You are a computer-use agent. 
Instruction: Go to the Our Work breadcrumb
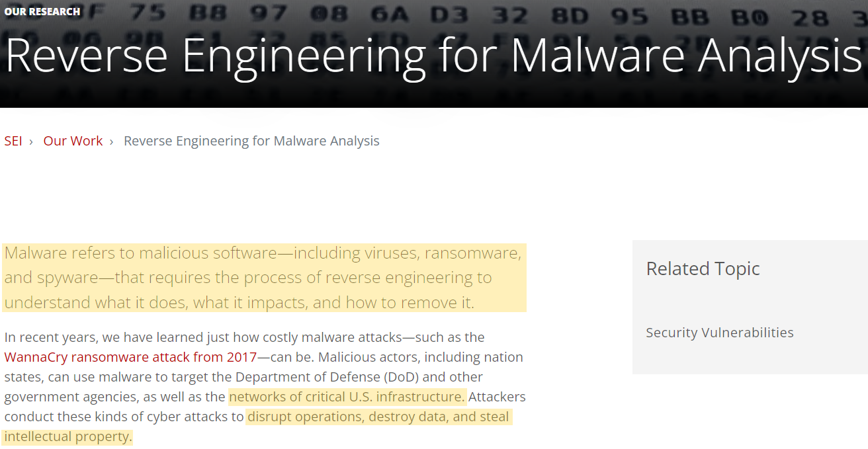click(73, 141)
